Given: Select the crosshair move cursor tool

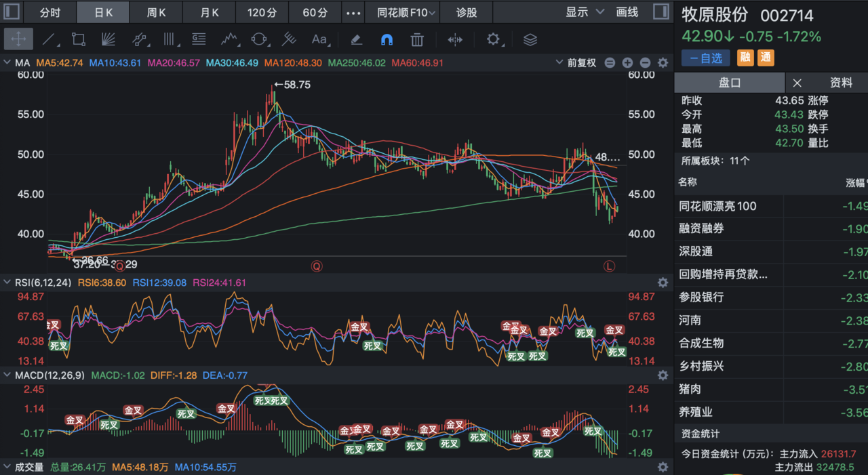Looking at the screenshot, I should [18, 39].
